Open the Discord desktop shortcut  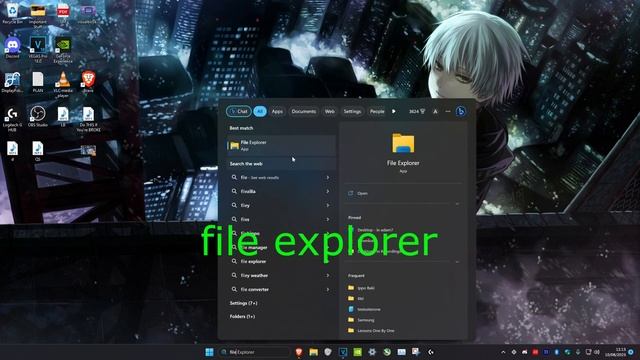(12, 48)
